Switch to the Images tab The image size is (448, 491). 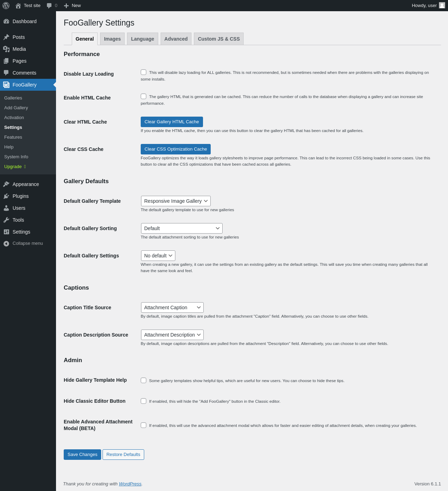pyautogui.click(x=112, y=39)
